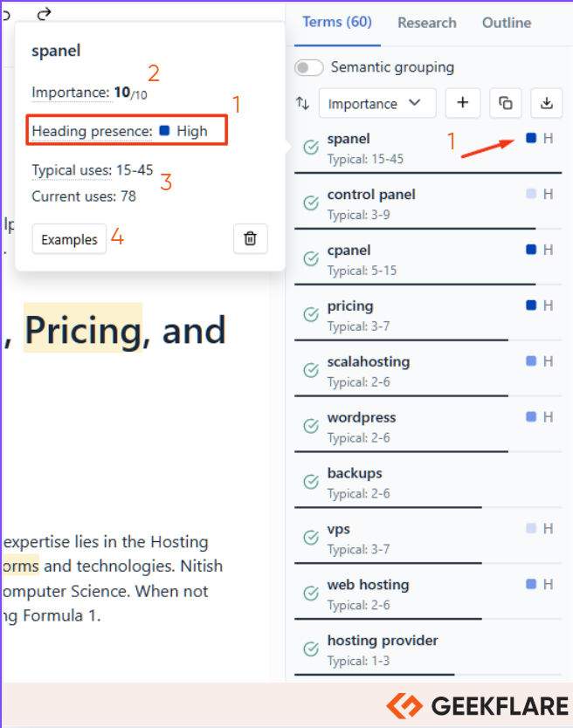Click the plus icon to add term
The width and height of the screenshot is (573, 728).
point(462,103)
